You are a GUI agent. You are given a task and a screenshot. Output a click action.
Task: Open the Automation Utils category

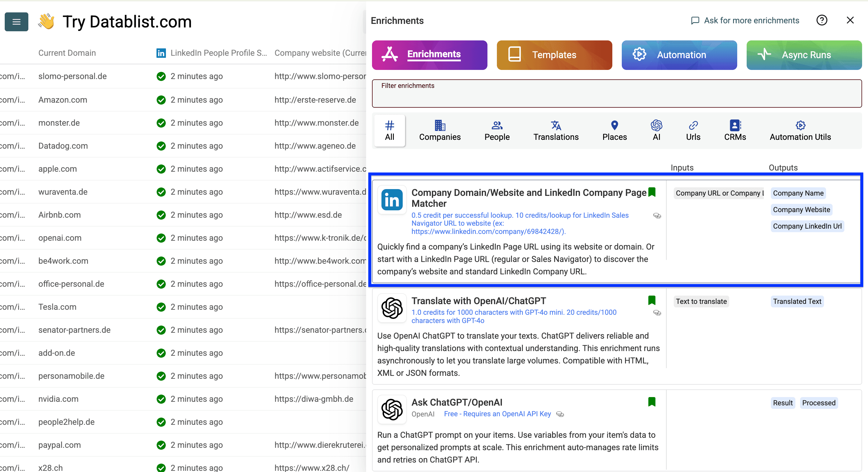(800, 131)
